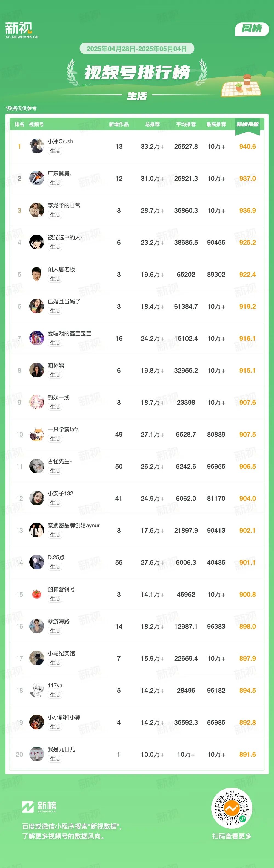This screenshot has height=868, width=274.
Task: Click the 940.6 index score of rank one
Action: [x=247, y=147]
